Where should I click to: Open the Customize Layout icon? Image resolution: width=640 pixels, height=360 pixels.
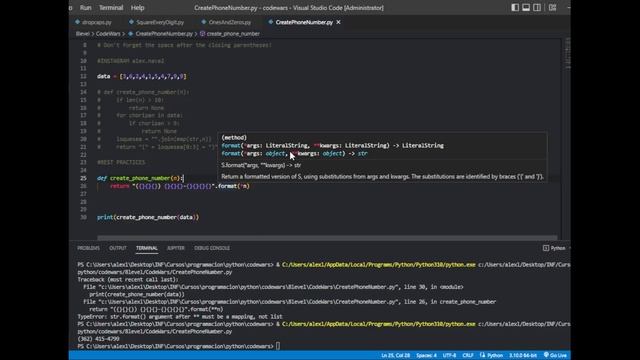[552, 8]
